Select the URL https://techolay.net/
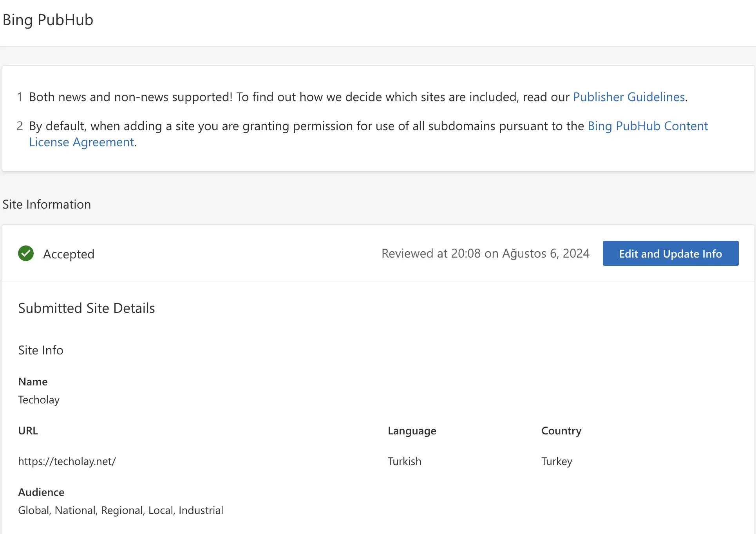756x534 pixels. tap(67, 461)
